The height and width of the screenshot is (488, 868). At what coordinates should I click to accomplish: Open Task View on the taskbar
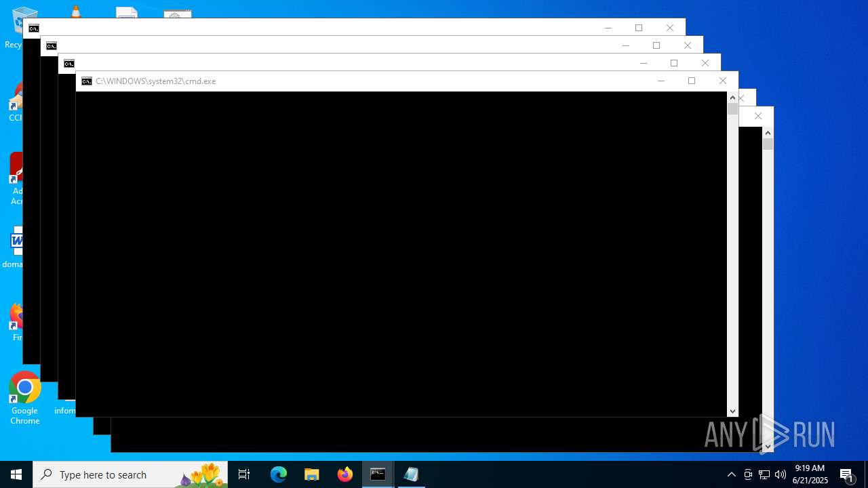244,474
